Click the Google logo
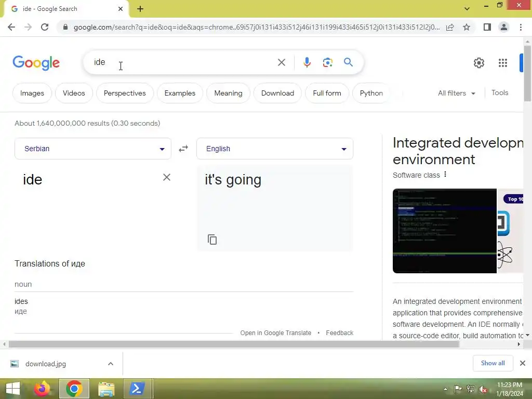The height and width of the screenshot is (399, 532). click(x=36, y=63)
